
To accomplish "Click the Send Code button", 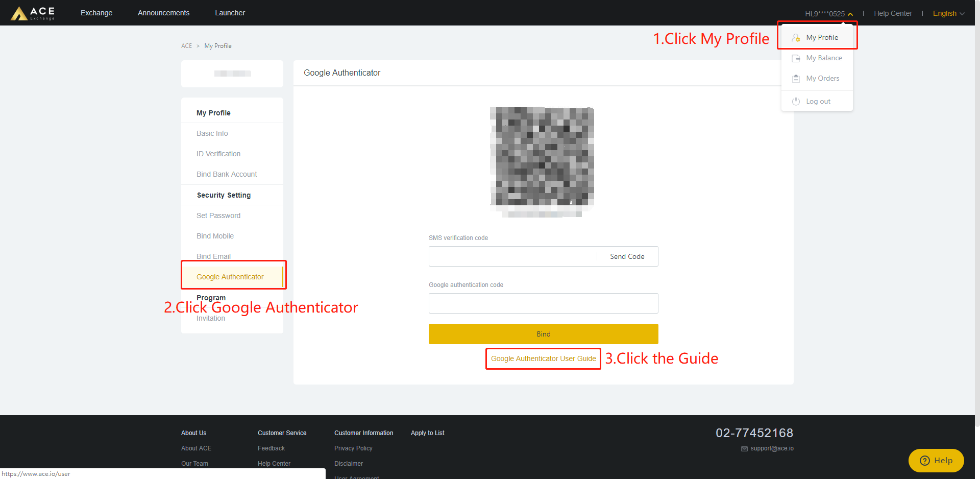I will (x=627, y=256).
